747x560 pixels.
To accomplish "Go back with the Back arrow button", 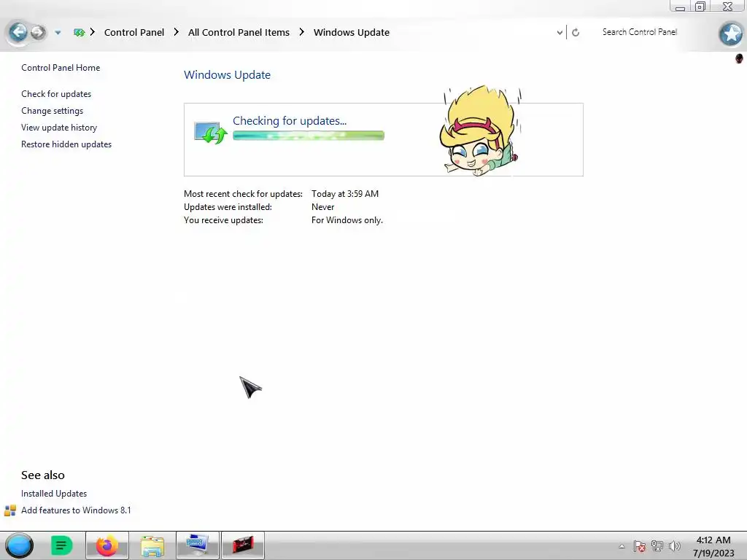I will coord(18,32).
